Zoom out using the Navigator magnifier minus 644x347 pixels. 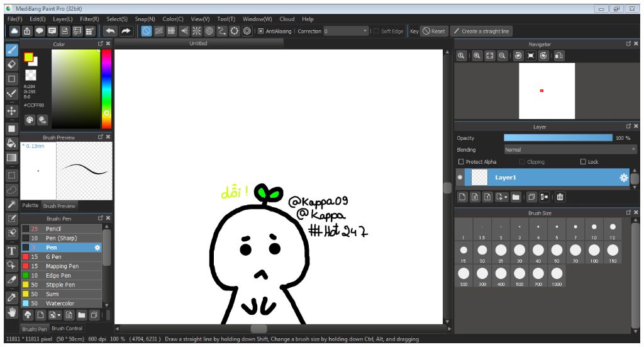pyautogui.click(x=502, y=55)
